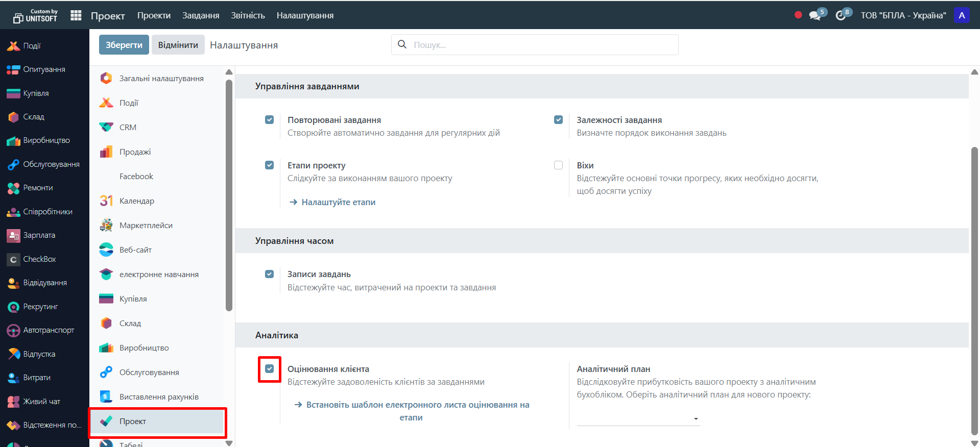
Task: Click the user avatar icon A
Action: point(962,15)
